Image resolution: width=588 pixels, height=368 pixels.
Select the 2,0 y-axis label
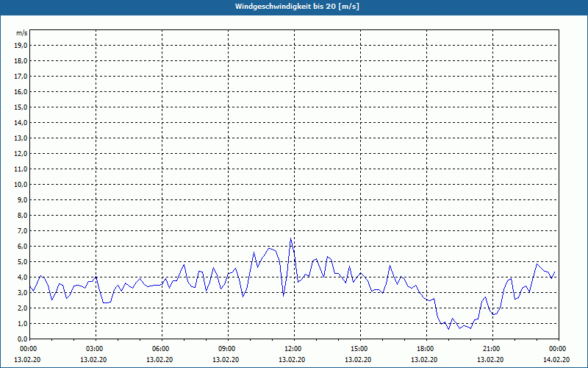(22, 308)
